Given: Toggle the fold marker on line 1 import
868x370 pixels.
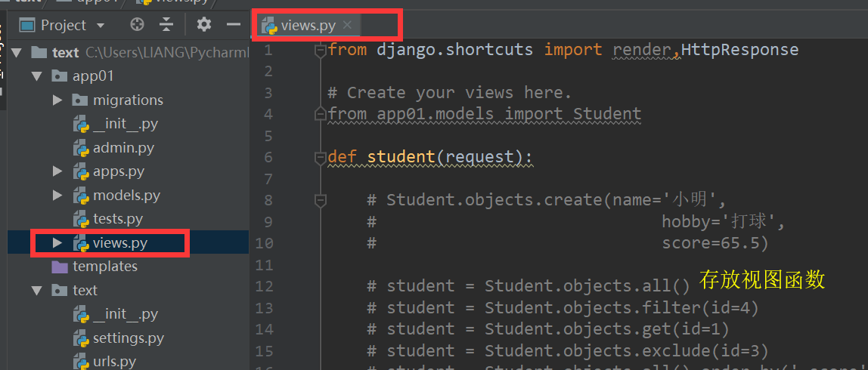Looking at the screenshot, I should click(321, 50).
